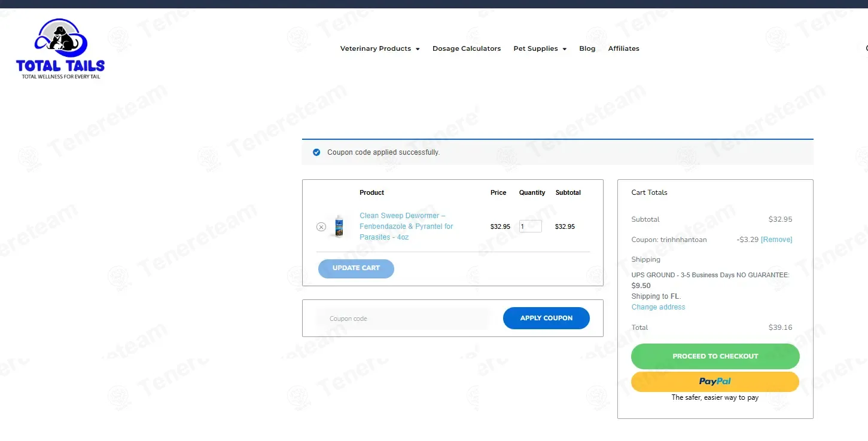The height and width of the screenshot is (441, 868).
Task: Click the UPS GROUND shipping option text
Action: coord(711,275)
